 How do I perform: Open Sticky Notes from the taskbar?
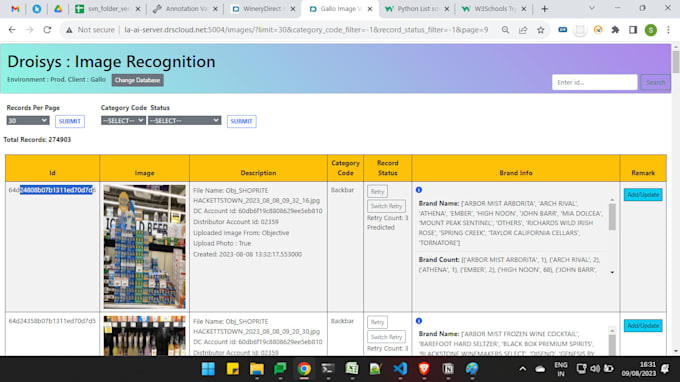(232, 369)
